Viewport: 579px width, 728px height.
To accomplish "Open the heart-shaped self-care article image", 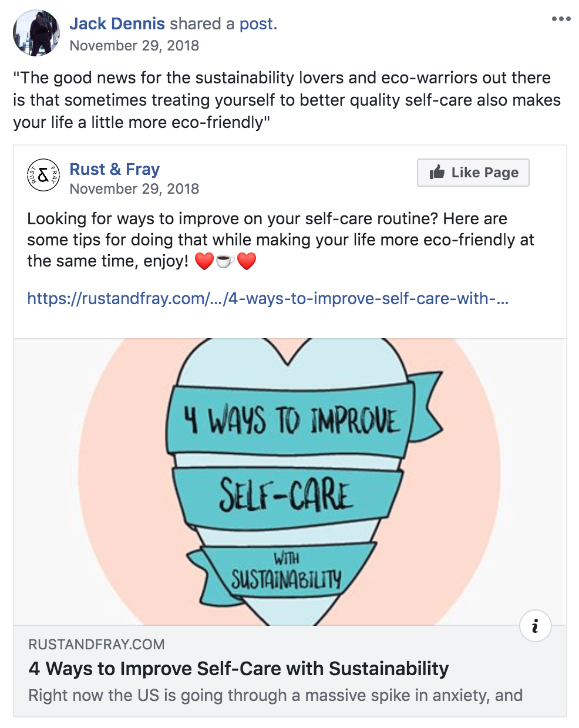I will click(x=289, y=481).
